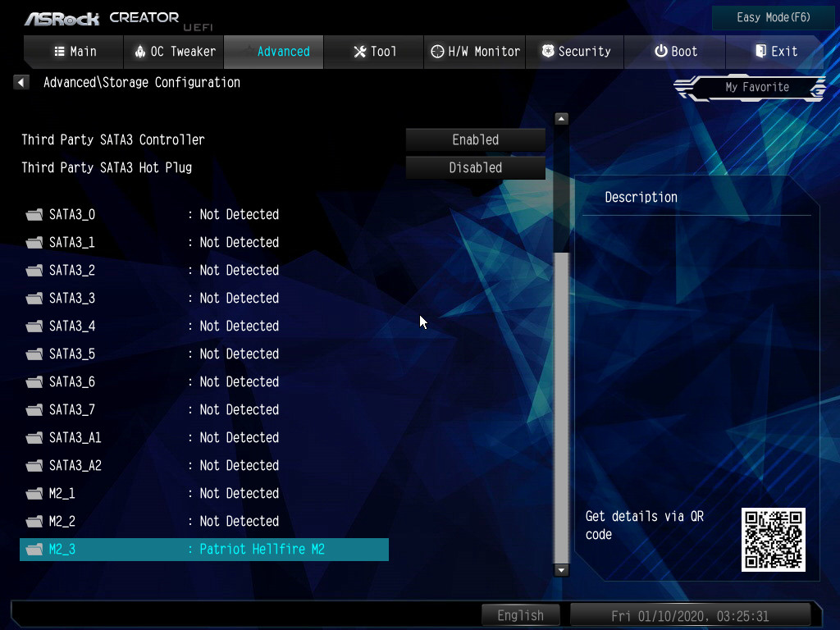Click the back arrow beside the breadcrumb path
Viewport: 840px width, 630px height.
point(21,82)
